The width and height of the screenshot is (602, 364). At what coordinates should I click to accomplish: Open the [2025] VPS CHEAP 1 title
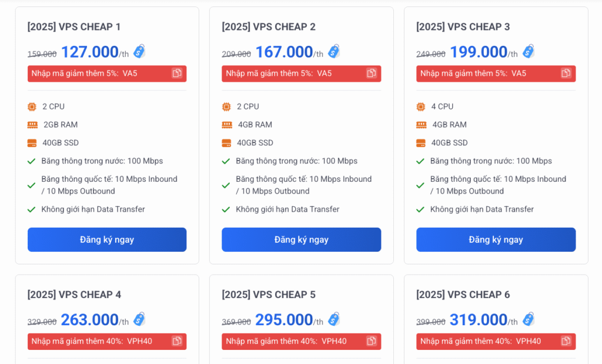(74, 26)
